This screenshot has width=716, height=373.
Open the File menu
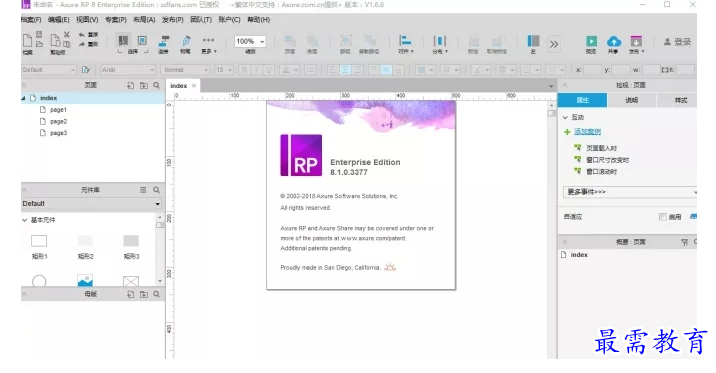[x=31, y=20]
